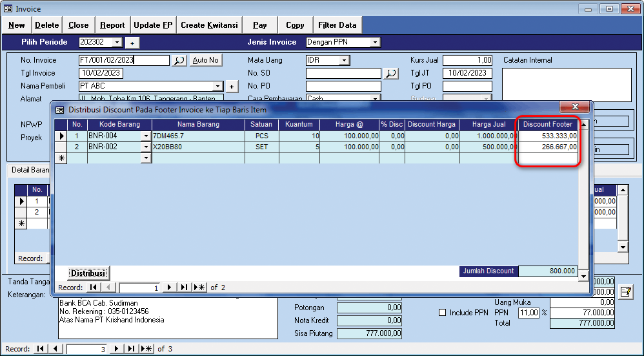Expand the Pilih Periode dropdown
This screenshot has width=644, height=356.
[x=117, y=43]
